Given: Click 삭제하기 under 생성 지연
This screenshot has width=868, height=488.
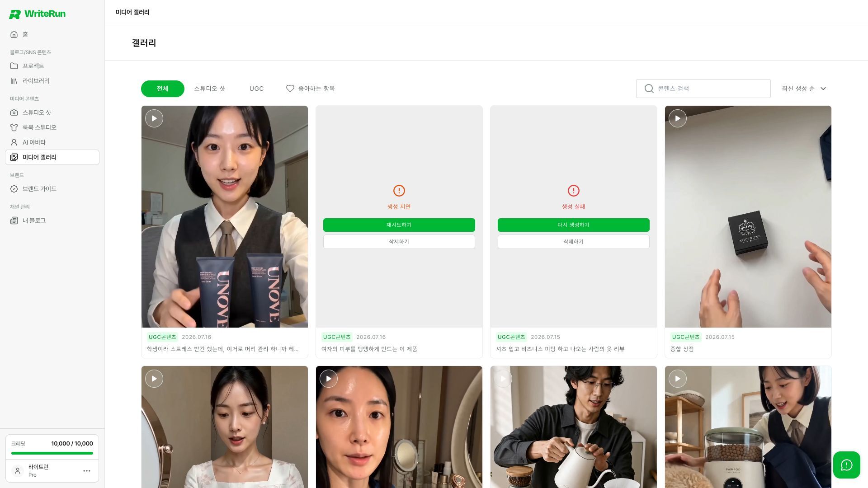Looking at the screenshot, I should click(399, 242).
